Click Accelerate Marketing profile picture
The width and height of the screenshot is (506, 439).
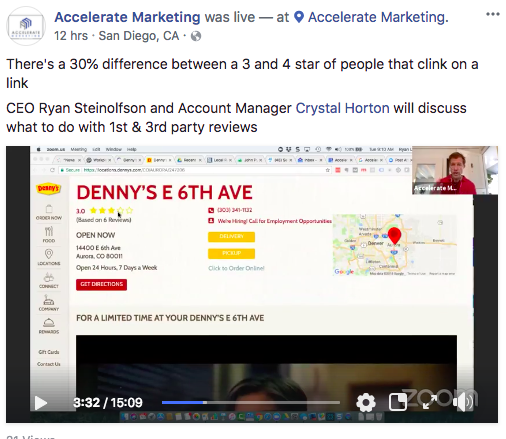26,26
